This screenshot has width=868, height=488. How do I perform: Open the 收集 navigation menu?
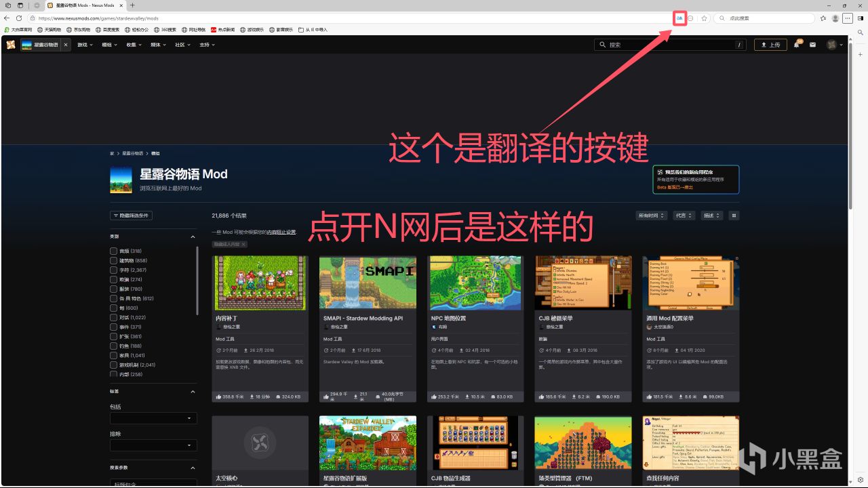pyautogui.click(x=134, y=45)
